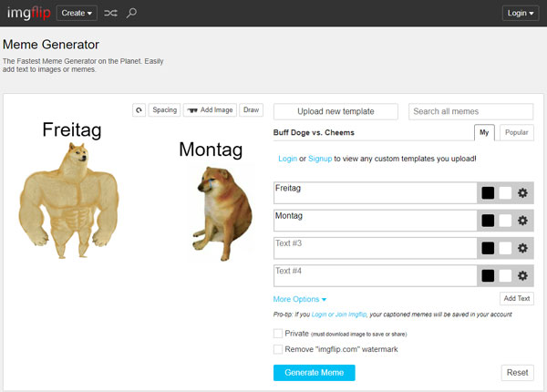Click the Generate Meme button

[314, 373]
